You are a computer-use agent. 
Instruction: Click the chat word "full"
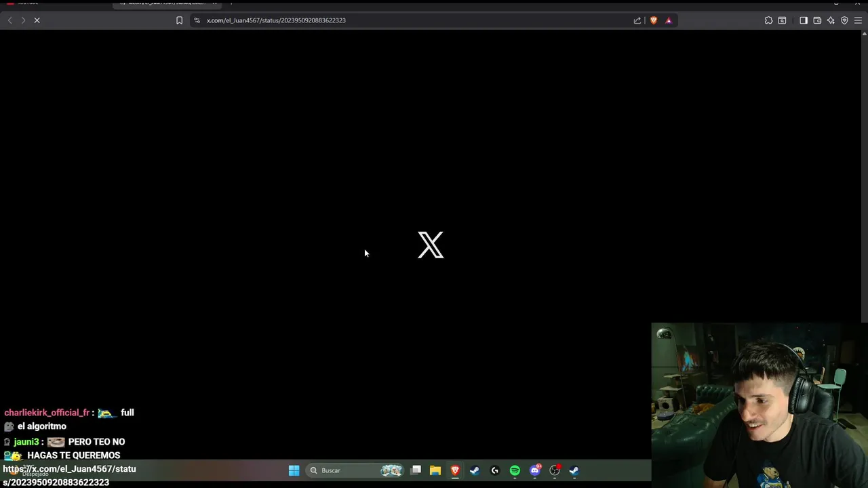pos(127,413)
